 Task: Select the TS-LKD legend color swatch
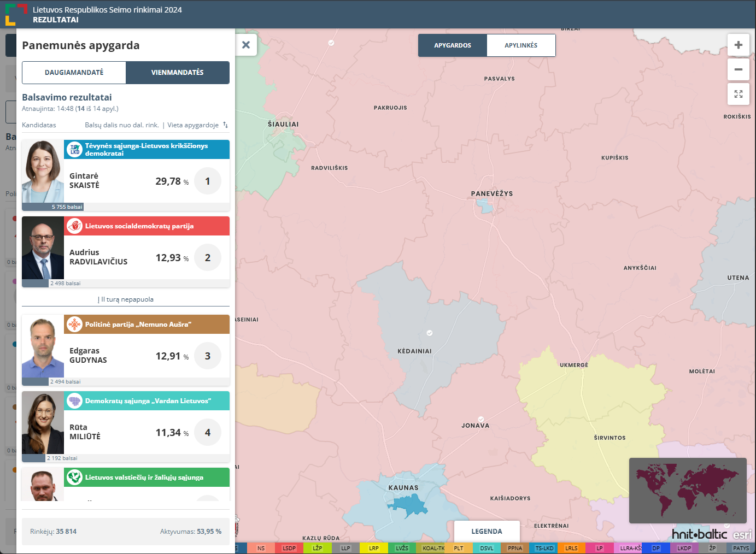[544, 548]
